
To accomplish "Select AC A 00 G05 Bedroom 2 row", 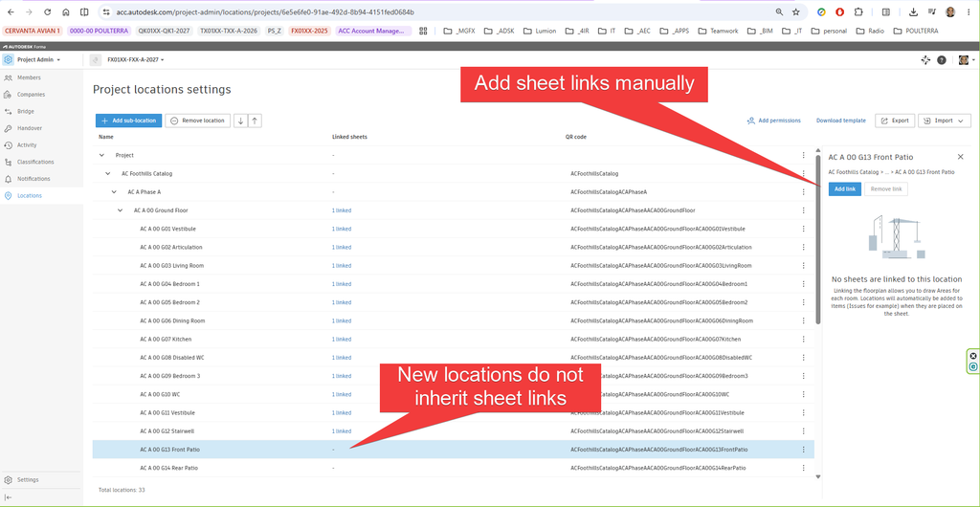I will click(453, 303).
